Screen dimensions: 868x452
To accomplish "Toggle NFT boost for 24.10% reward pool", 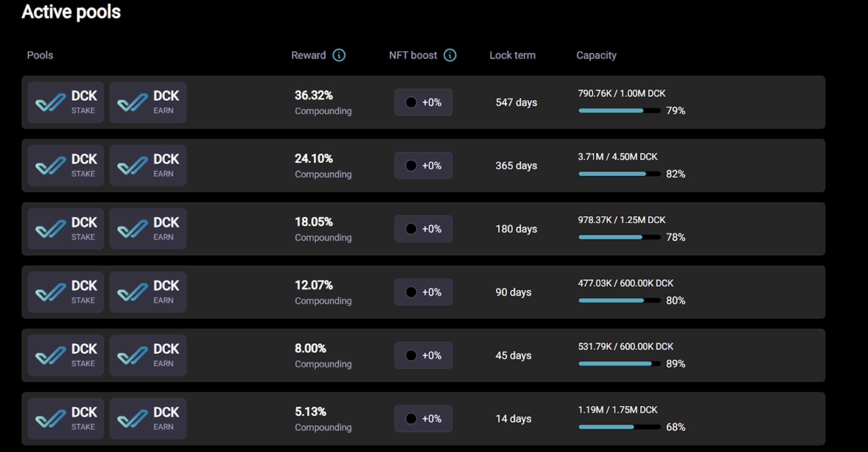I will 423,165.
